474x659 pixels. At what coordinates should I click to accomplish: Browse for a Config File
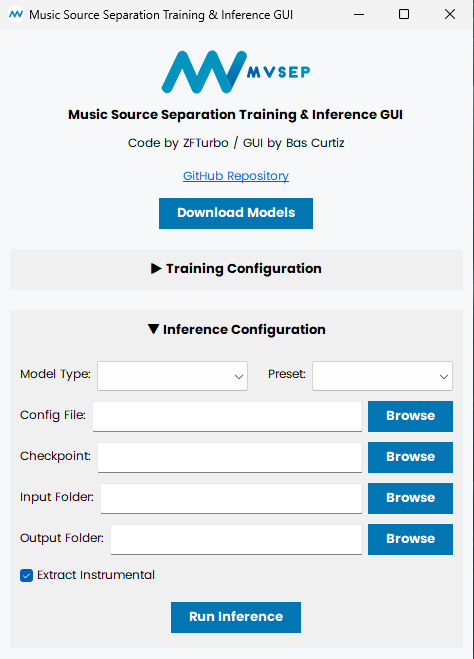click(411, 416)
